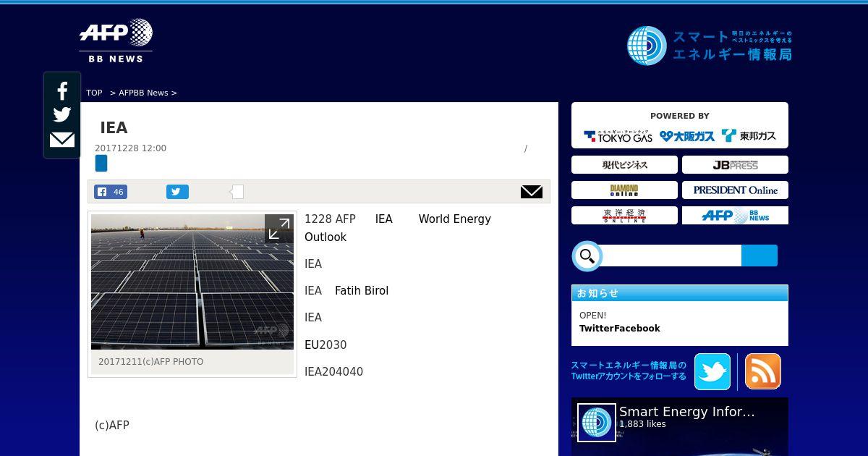Open the Gendai Business partner link
This screenshot has height=456, width=868.
624,165
